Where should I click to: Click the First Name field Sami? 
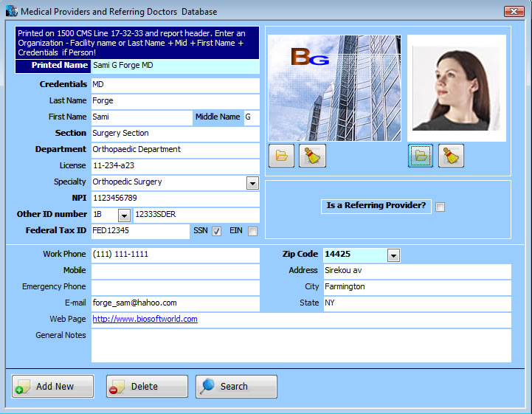click(x=142, y=118)
